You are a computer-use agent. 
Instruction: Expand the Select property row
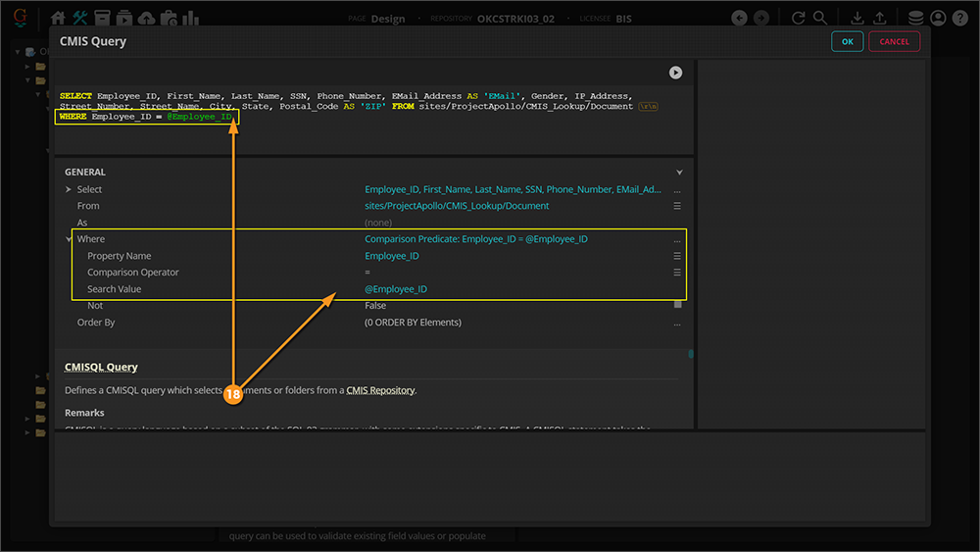click(x=69, y=189)
